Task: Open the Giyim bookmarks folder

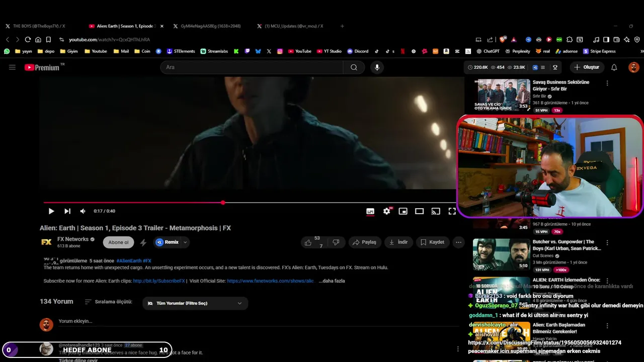Action: click(69, 51)
